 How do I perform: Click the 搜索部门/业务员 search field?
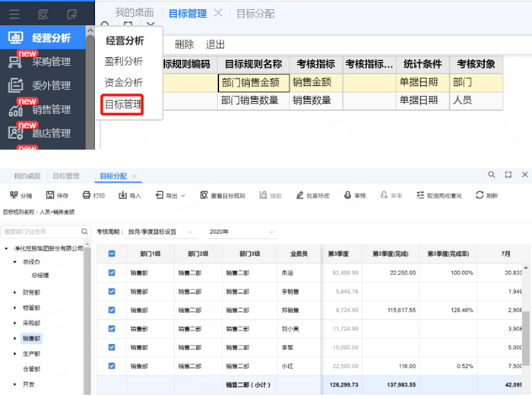pos(46,231)
